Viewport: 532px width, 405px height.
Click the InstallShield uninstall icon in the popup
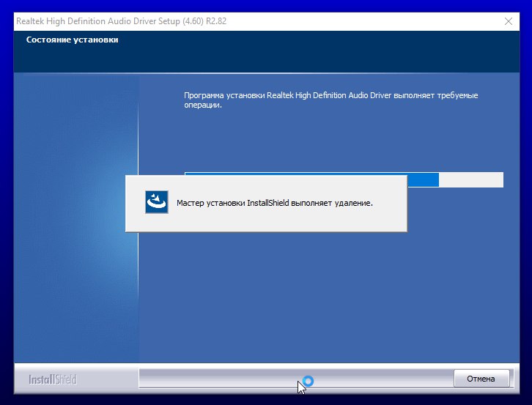[x=157, y=203]
